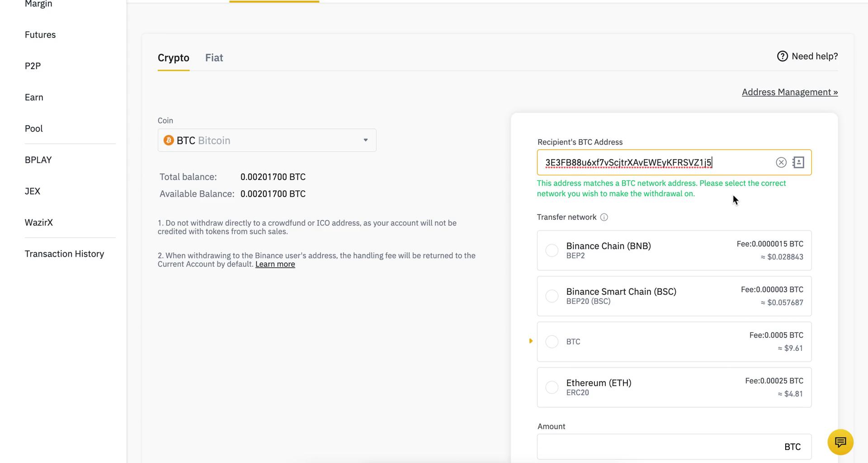Choose the BTC transfer network radio

[552, 341]
